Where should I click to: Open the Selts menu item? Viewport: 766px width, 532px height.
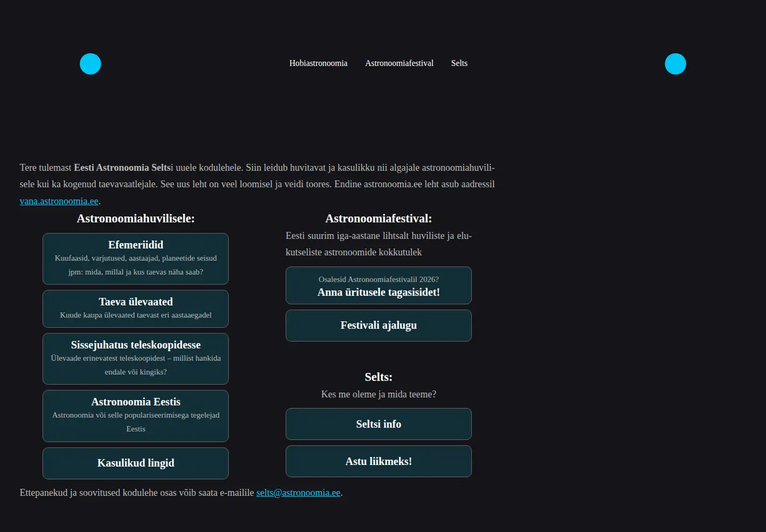459,63
